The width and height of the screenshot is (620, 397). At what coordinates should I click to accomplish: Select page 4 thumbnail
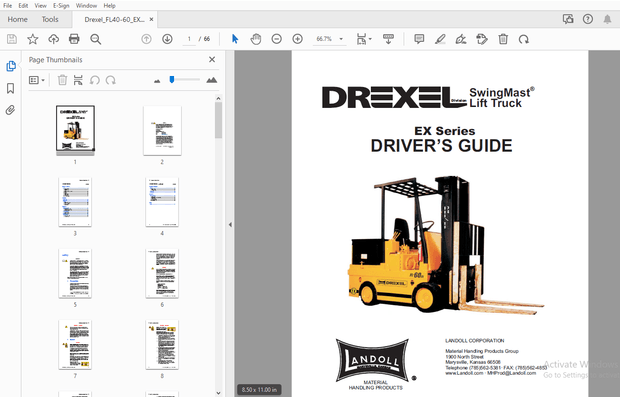click(x=162, y=202)
